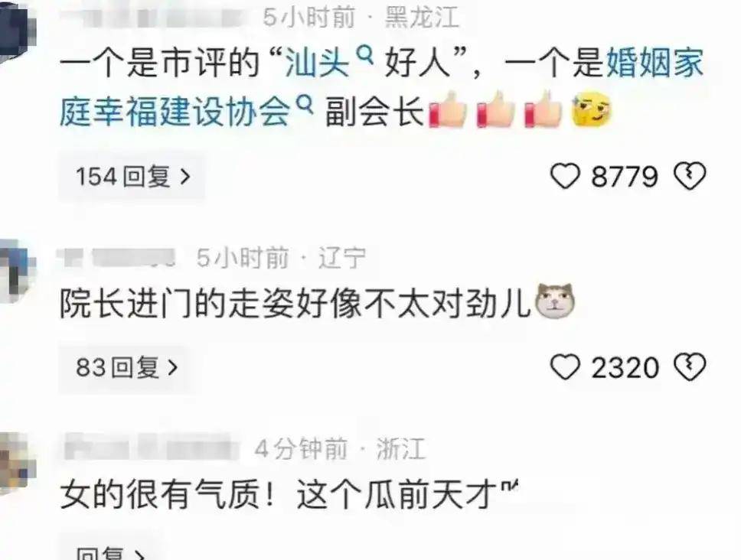Like the comment with 8779 likes

pos(565,176)
